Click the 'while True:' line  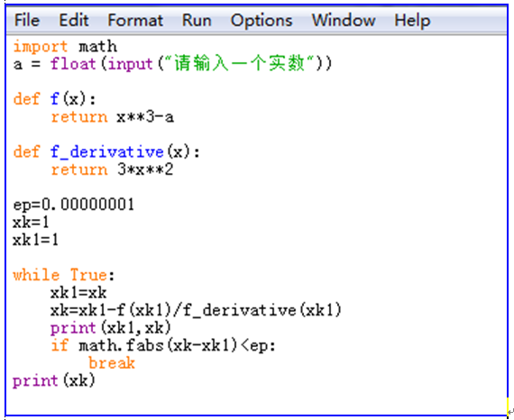point(64,275)
